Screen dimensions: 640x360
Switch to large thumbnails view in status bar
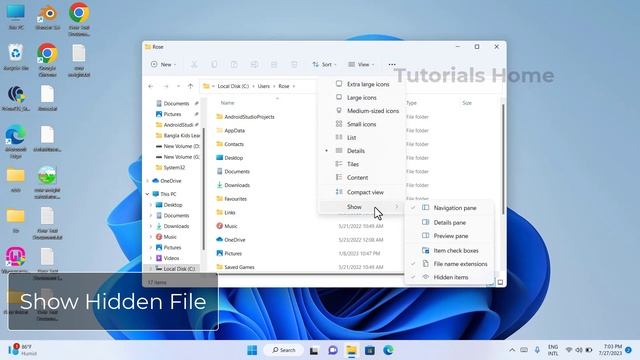point(500,282)
